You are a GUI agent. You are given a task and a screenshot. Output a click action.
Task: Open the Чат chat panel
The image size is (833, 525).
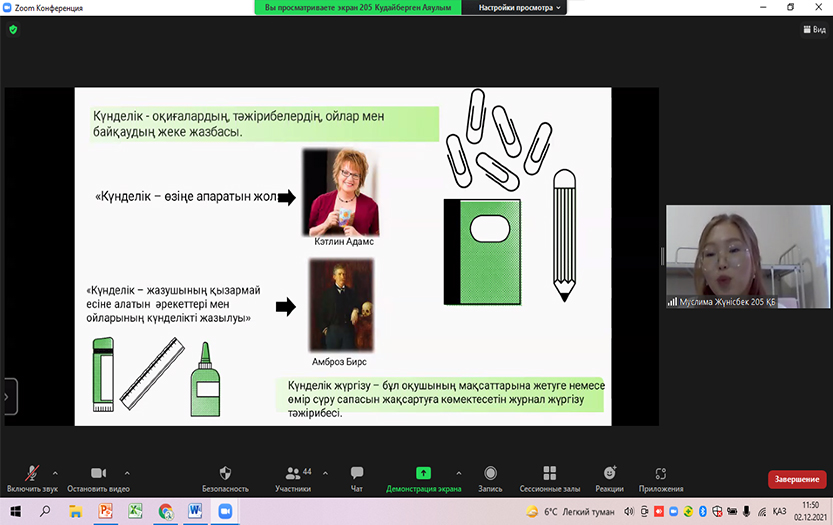pos(357,473)
